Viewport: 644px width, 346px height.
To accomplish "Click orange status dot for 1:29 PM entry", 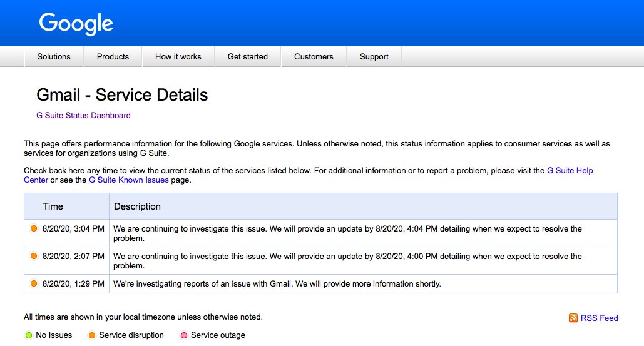I will [x=34, y=283].
